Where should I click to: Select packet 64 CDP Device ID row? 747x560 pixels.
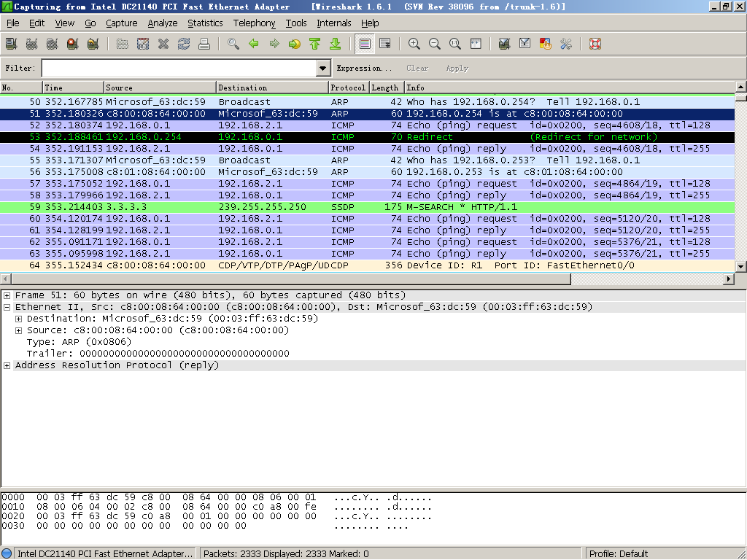[368, 265]
